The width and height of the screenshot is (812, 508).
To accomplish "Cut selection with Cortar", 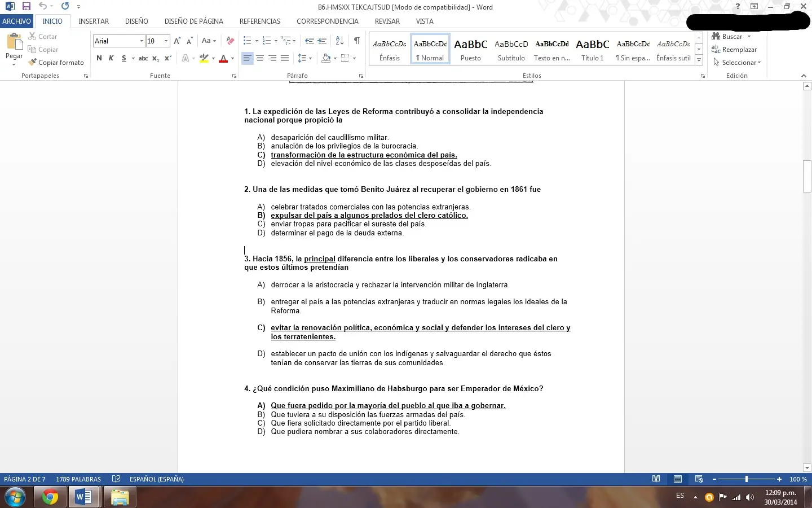I will (43, 37).
